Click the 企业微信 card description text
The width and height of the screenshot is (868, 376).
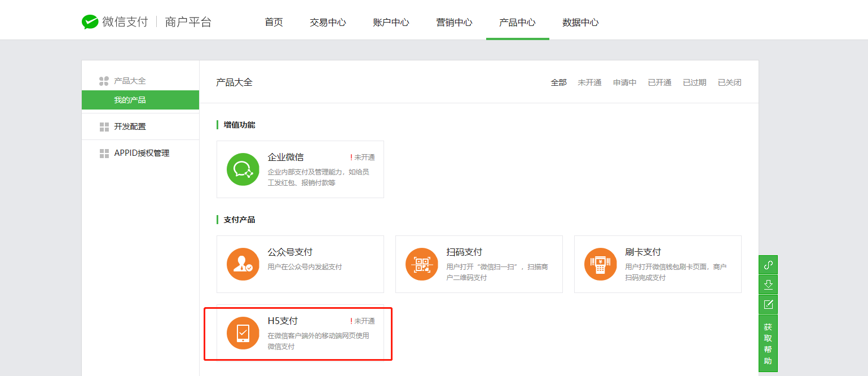319,177
